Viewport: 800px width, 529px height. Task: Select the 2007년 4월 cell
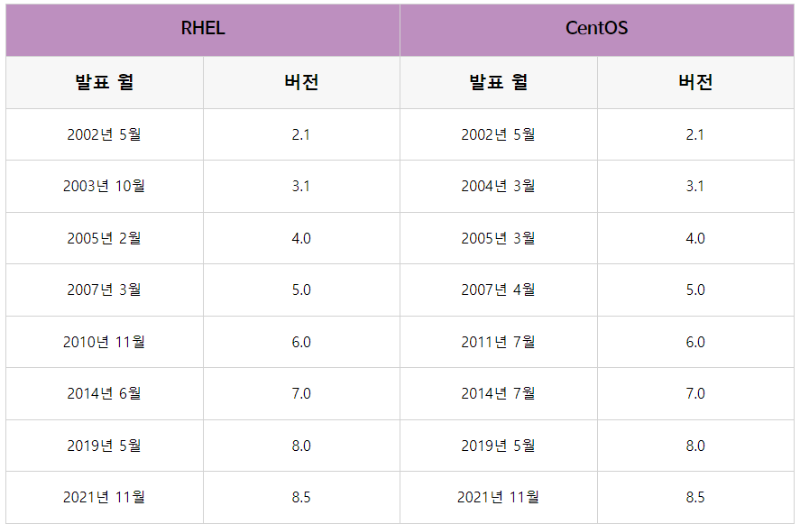[x=498, y=290]
